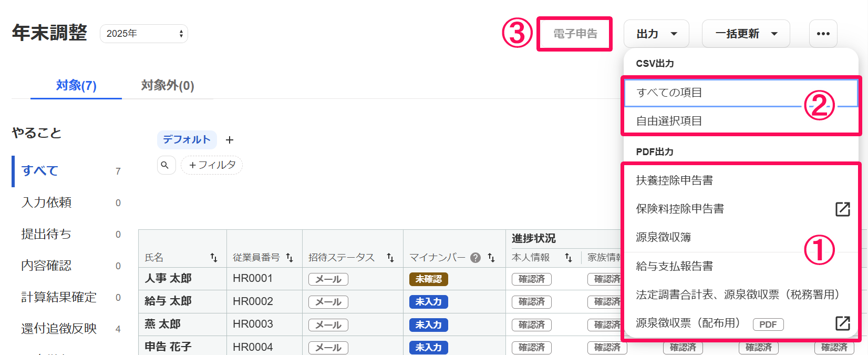This screenshot has width=868, height=355.
Task: Open the 2025年 year selector
Action: coord(144,34)
